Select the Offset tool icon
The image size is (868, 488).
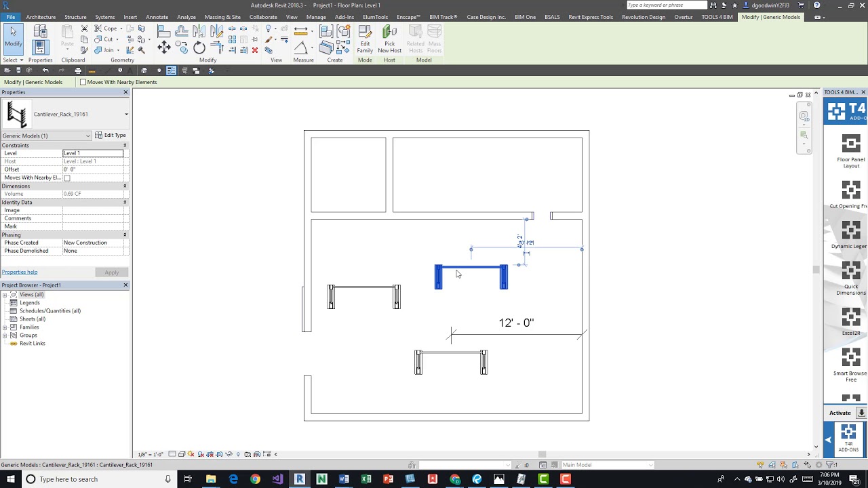(x=181, y=30)
